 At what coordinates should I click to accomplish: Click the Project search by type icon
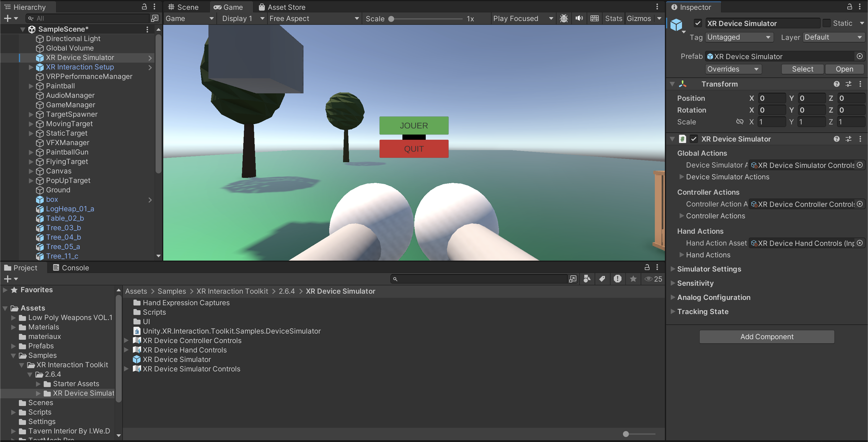587,279
